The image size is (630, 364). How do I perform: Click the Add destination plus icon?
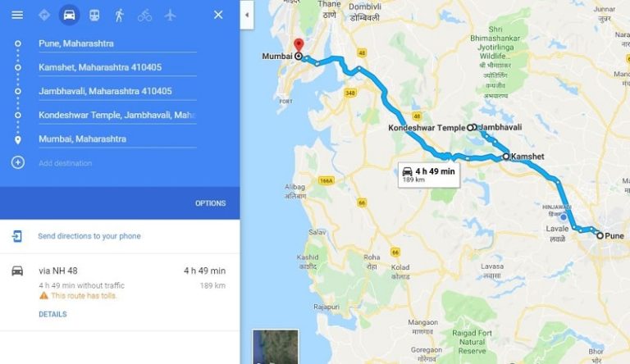18,162
